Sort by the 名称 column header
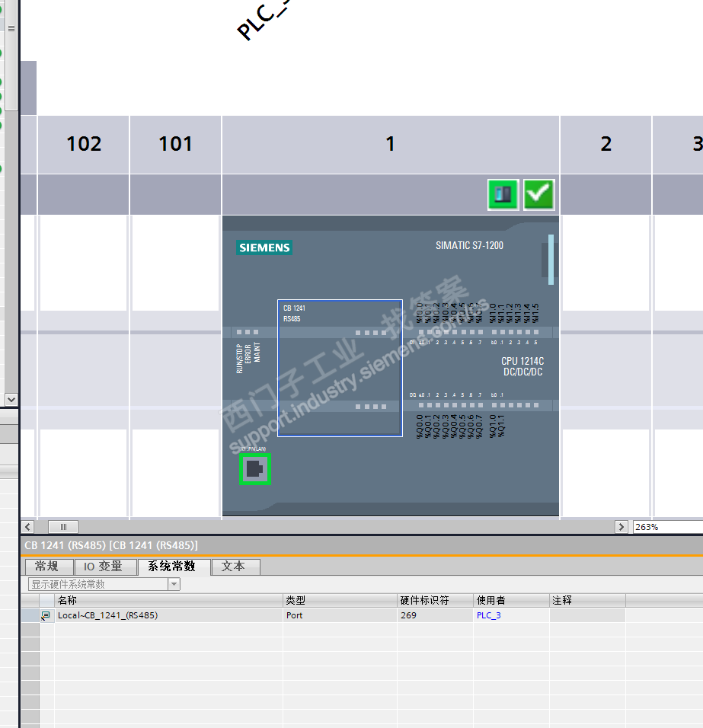 [168, 600]
